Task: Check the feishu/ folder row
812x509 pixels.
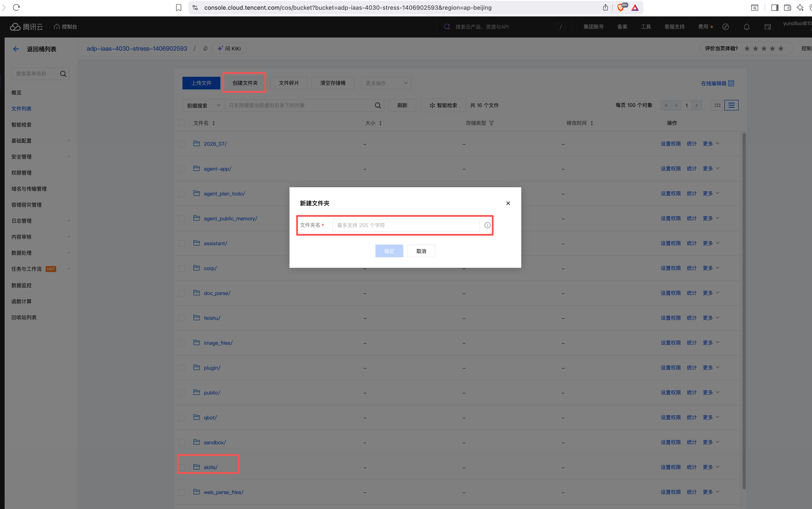Action: [x=182, y=318]
